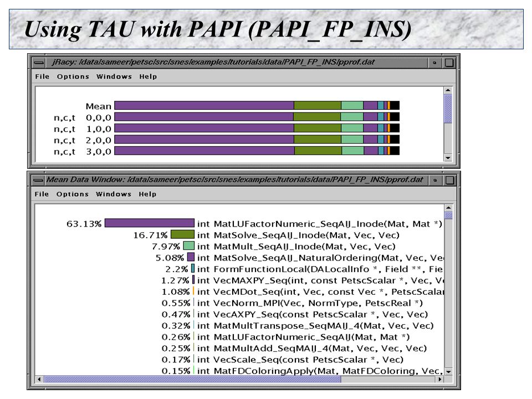Click n,c,t 2,0,0 row label
The image size is (532, 399).
coord(83,140)
